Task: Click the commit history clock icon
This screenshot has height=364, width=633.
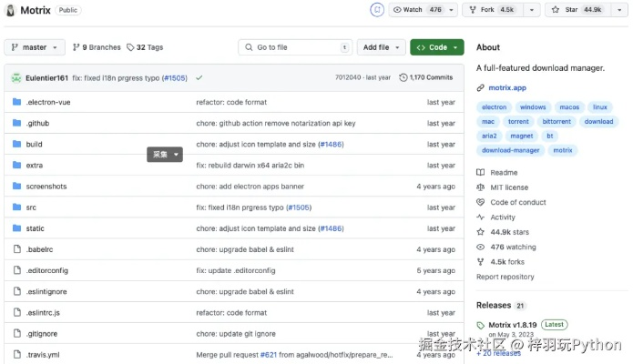Action: click(403, 77)
